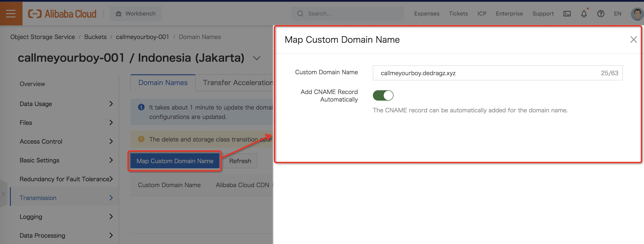Close the Map Custom Domain Name panel

tap(633, 39)
